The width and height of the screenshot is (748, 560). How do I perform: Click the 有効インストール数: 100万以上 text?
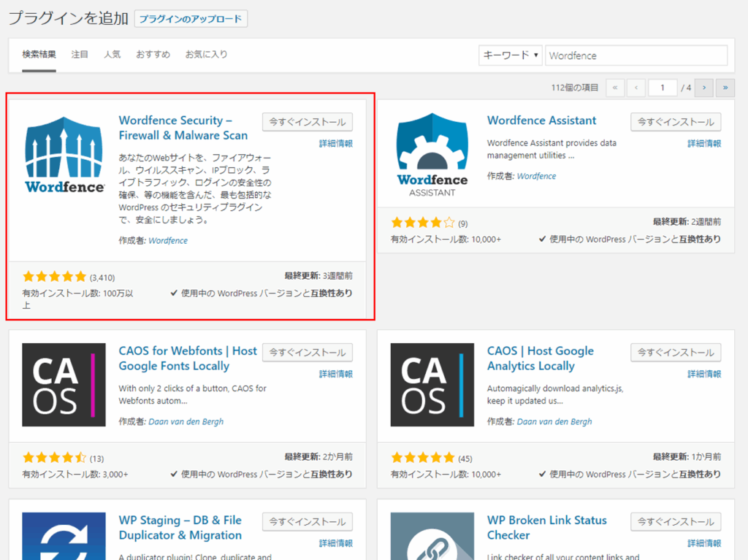point(77,299)
